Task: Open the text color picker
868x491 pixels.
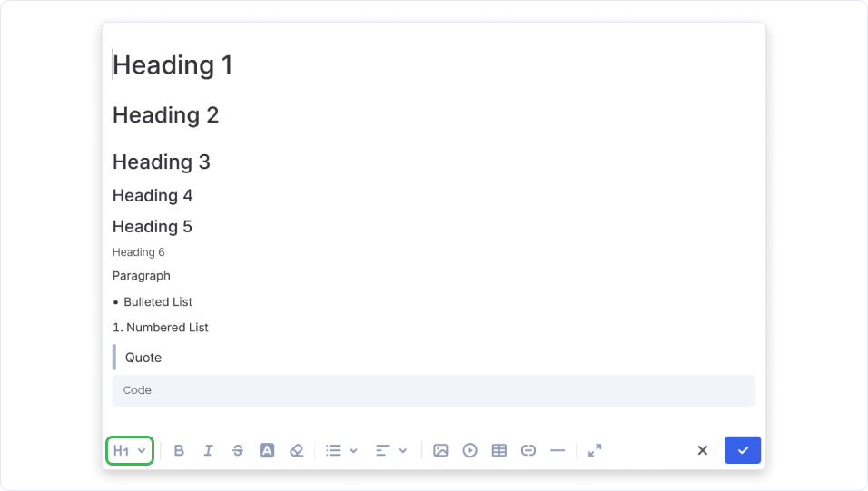Action: click(x=267, y=450)
